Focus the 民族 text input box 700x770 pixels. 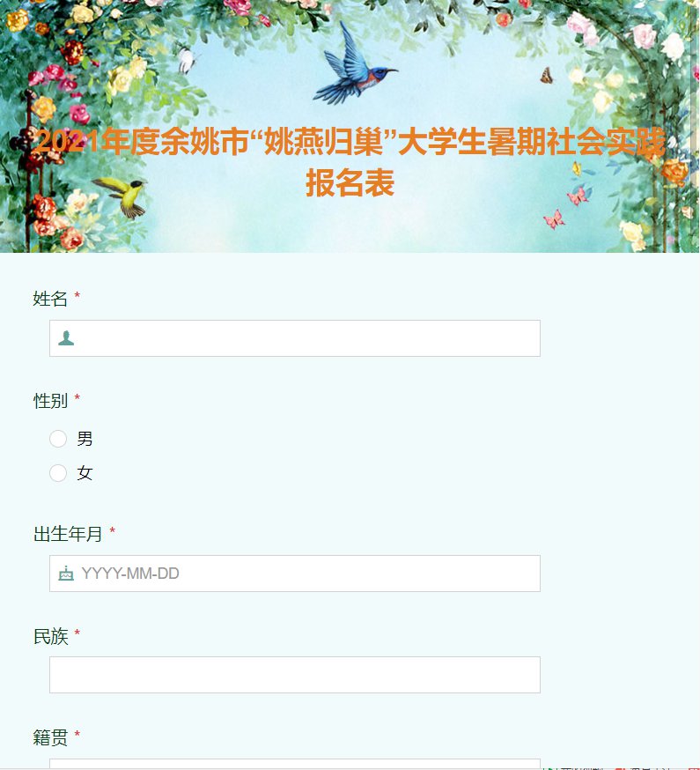295,675
